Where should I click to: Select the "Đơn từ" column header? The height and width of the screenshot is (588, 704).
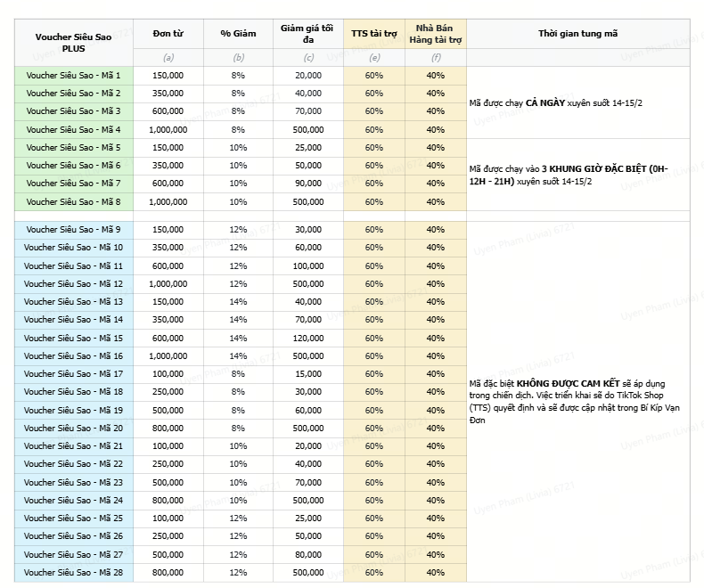point(168,33)
